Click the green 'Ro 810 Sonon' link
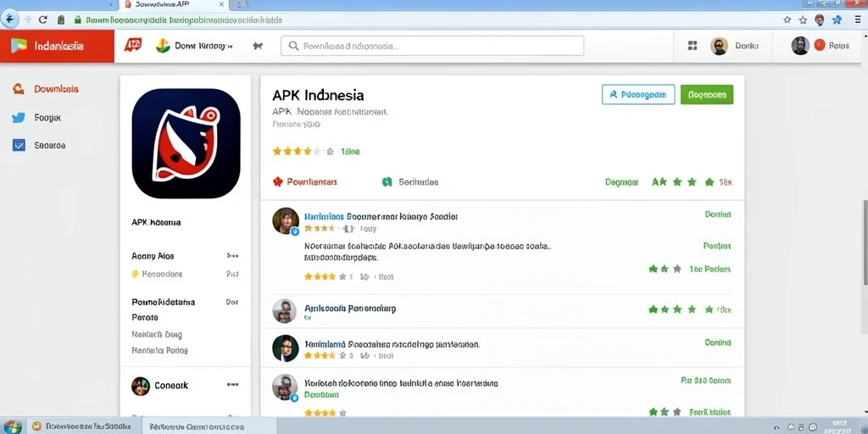The image size is (868, 434). (x=706, y=381)
